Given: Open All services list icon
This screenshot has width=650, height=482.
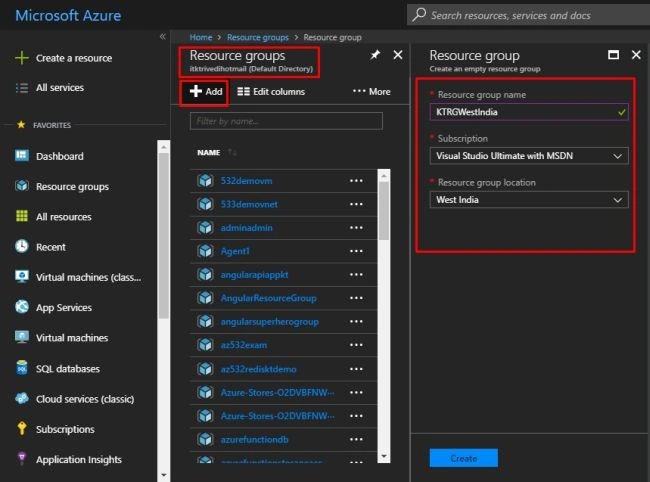Looking at the screenshot, I should pyautogui.click(x=22, y=88).
